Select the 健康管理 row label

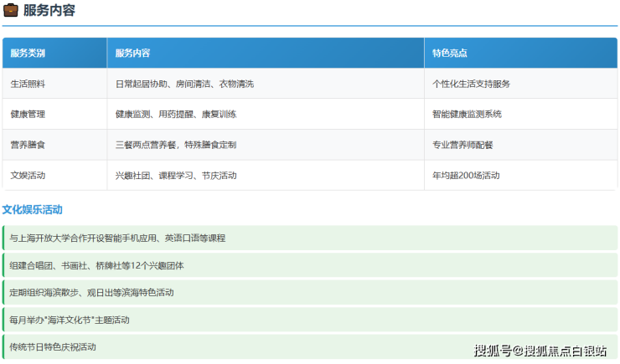28,114
